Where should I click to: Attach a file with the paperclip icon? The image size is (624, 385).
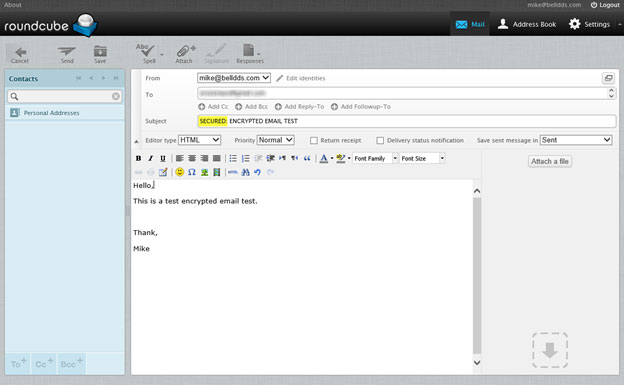click(184, 55)
